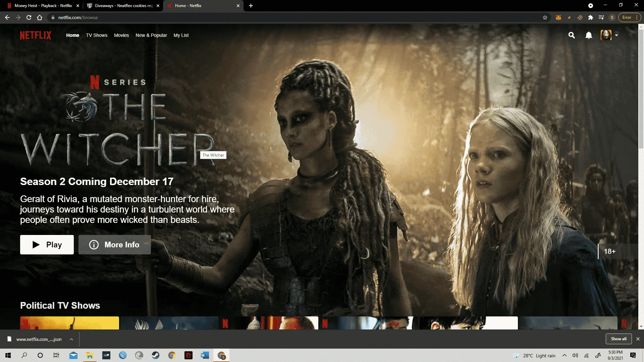Open the chocolate chip cookie editor extension

(580, 17)
